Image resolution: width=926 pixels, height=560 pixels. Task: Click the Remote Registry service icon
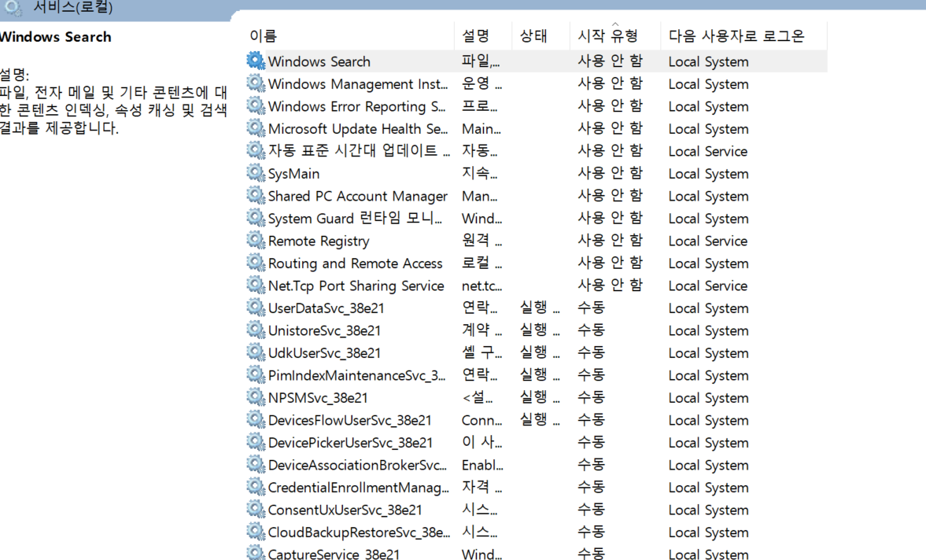click(255, 241)
